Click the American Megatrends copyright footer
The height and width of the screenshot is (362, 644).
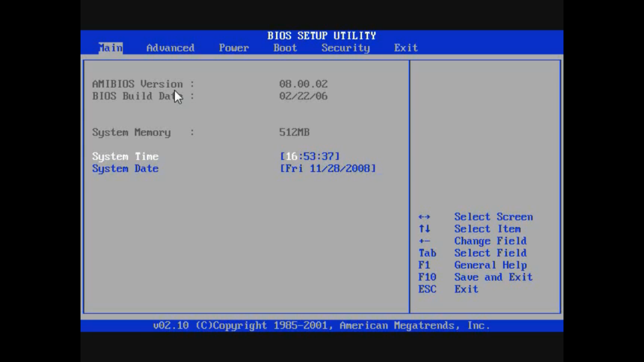[x=322, y=325]
